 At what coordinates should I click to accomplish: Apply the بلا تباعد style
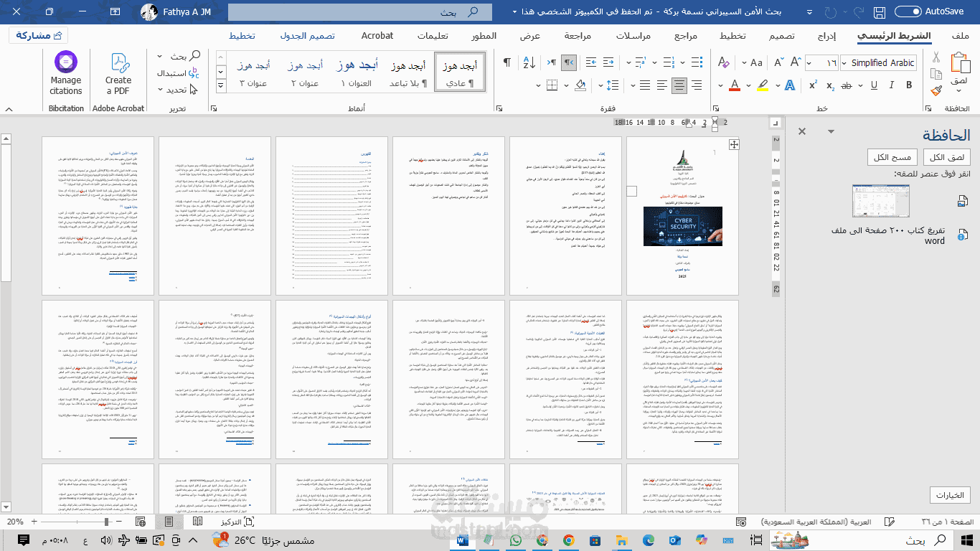tap(408, 72)
